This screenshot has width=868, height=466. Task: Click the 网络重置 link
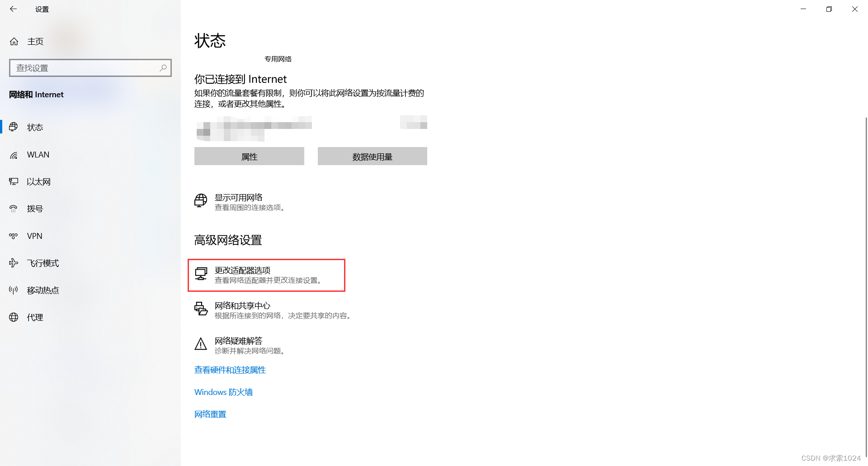tap(210, 414)
